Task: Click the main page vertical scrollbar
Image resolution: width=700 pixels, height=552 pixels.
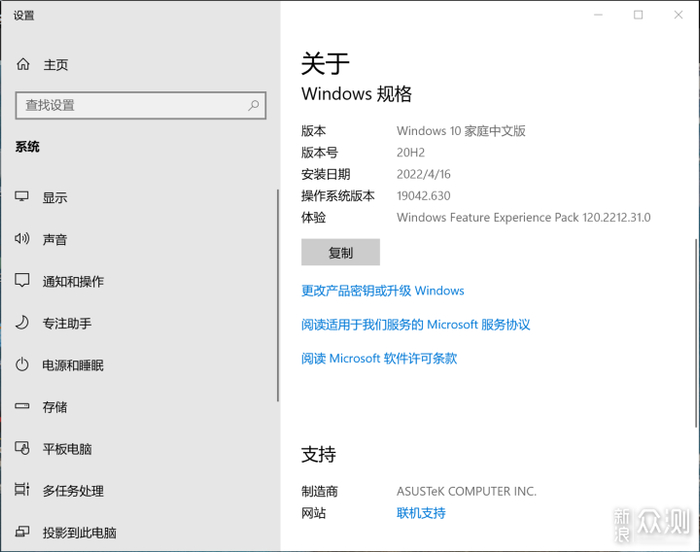Action: 696,333
